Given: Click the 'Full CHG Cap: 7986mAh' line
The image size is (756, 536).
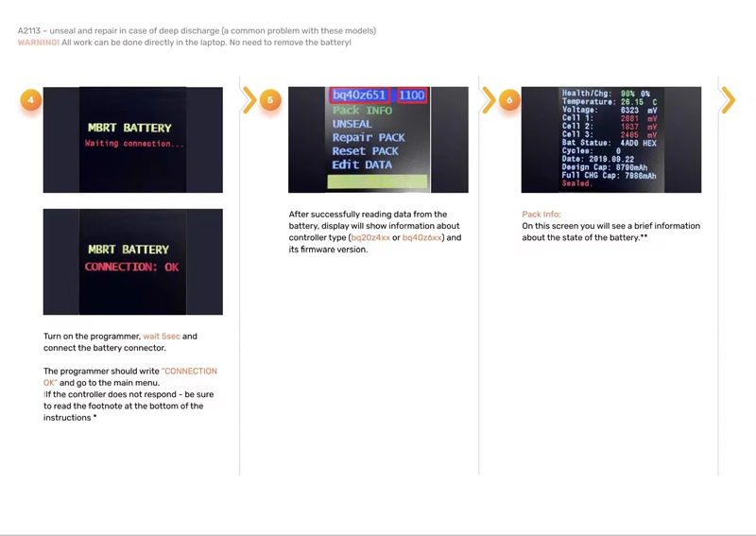Looking at the screenshot, I should 609,176.
